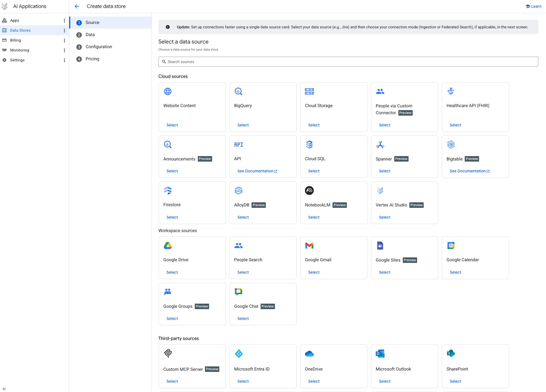This screenshot has height=392, width=546.
Task: Click the Website Content globe icon
Action: [168, 91]
